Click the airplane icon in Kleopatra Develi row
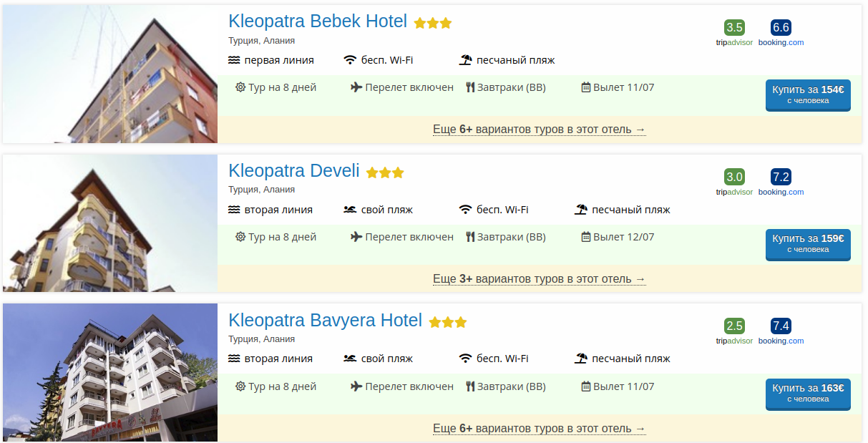 click(x=356, y=237)
